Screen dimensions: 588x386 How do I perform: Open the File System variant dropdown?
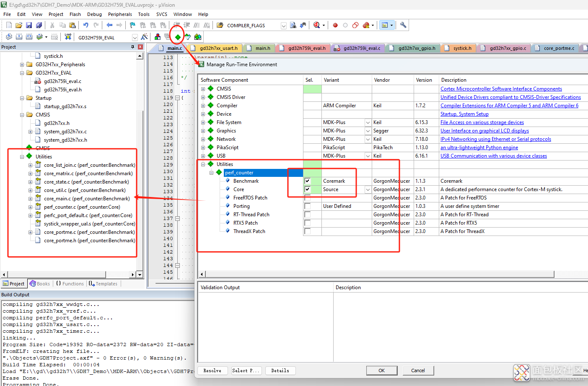point(368,122)
